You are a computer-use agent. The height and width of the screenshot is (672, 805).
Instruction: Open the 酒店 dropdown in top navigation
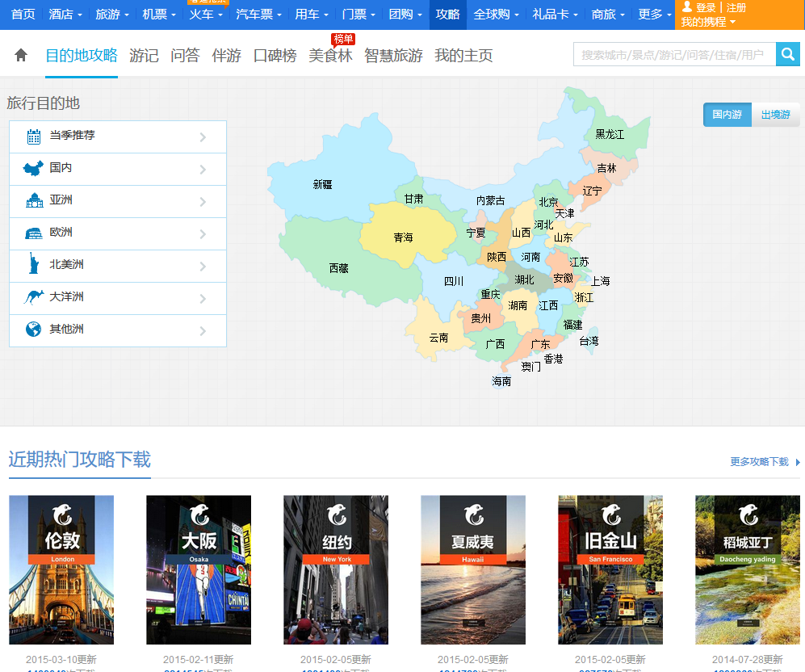(x=65, y=15)
